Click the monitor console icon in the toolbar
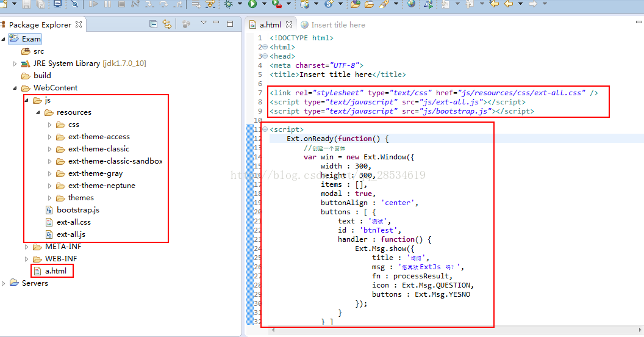This screenshot has width=644, height=337. point(57,4)
